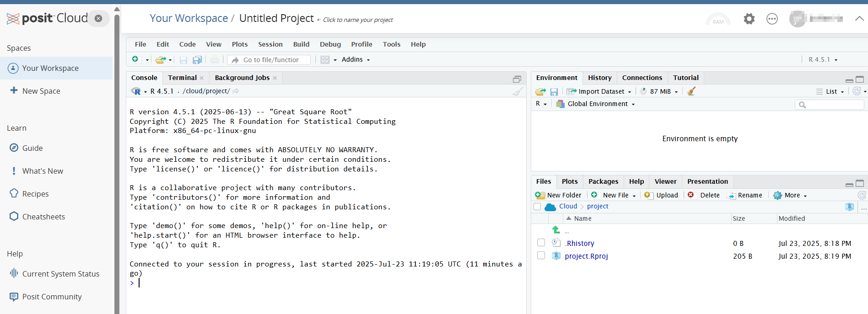
Task: Open the Addins dropdown
Action: tap(356, 59)
